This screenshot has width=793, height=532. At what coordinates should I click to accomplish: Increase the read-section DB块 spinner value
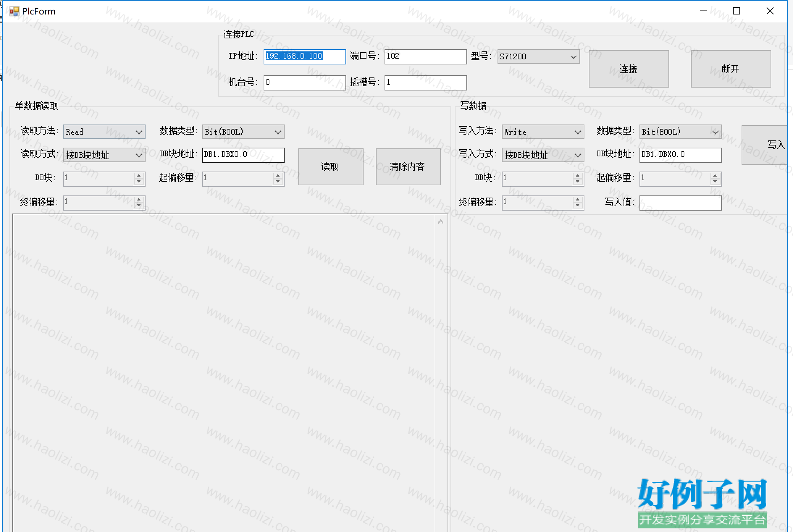[x=139, y=176]
